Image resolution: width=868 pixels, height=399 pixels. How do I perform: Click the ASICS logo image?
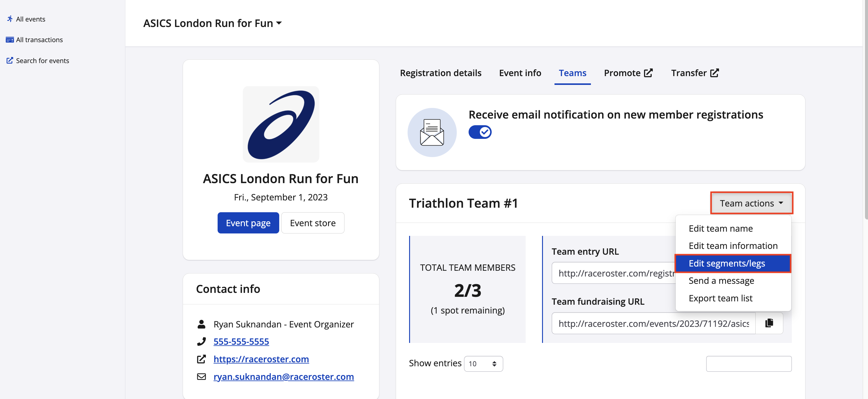pos(281,124)
